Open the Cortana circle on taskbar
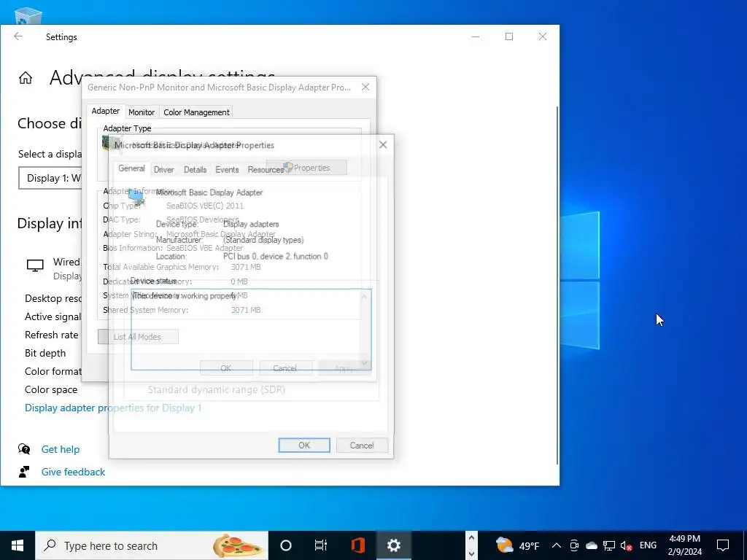747x560 pixels. (286, 545)
